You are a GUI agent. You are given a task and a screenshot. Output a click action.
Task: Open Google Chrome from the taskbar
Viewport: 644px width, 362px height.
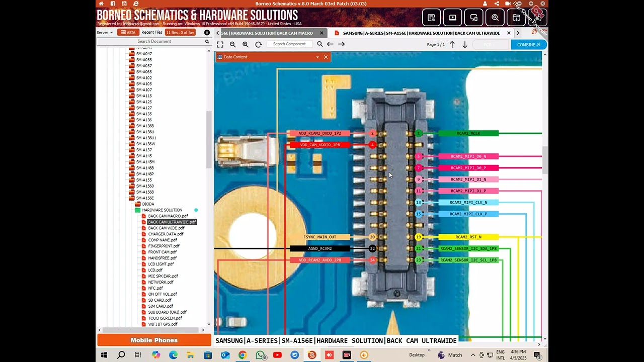(243, 355)
